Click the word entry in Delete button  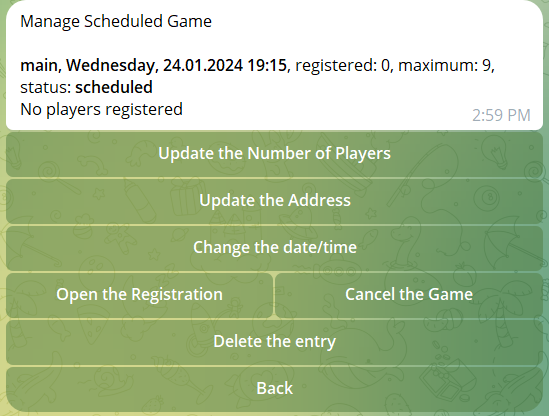[x=315, y=342]
